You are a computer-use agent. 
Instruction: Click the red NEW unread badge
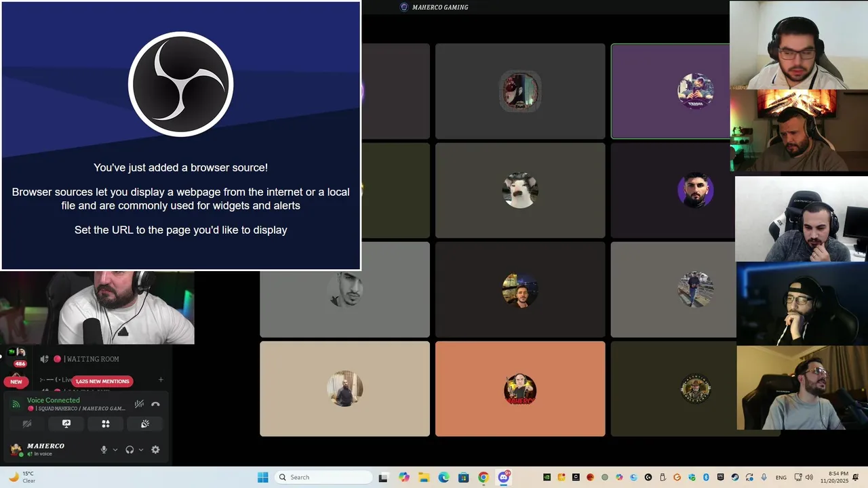click(16, 382)
